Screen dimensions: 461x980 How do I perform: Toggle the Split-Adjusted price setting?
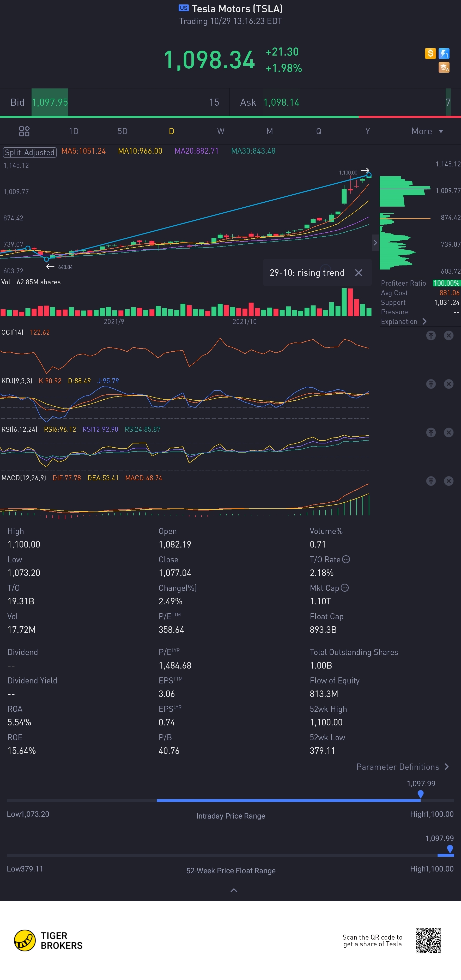coord(30,153)
